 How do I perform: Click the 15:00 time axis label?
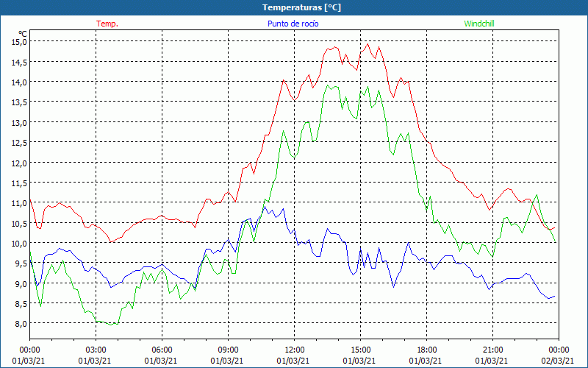pos(360,350)
